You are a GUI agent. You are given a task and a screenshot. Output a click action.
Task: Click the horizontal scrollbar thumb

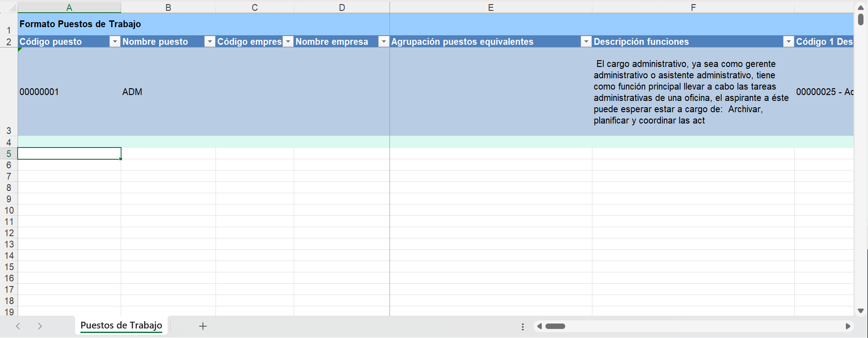click(x=555, y=326)
